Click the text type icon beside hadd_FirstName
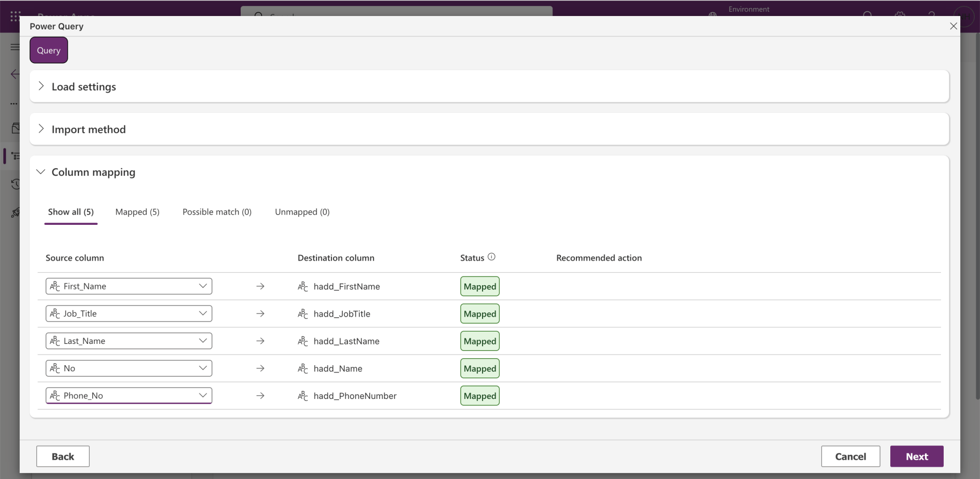The width and height of the screenshot is (980, 479). point(303,287)
